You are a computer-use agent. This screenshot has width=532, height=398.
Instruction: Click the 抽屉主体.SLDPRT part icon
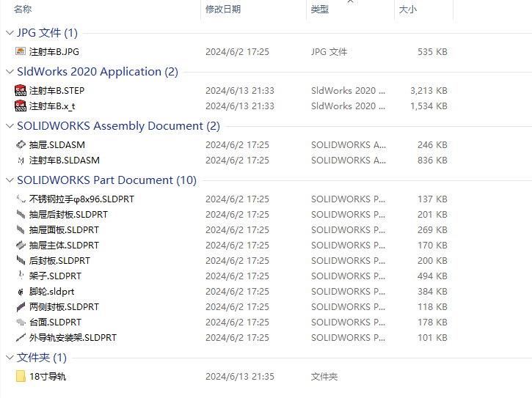coord(21,245)
